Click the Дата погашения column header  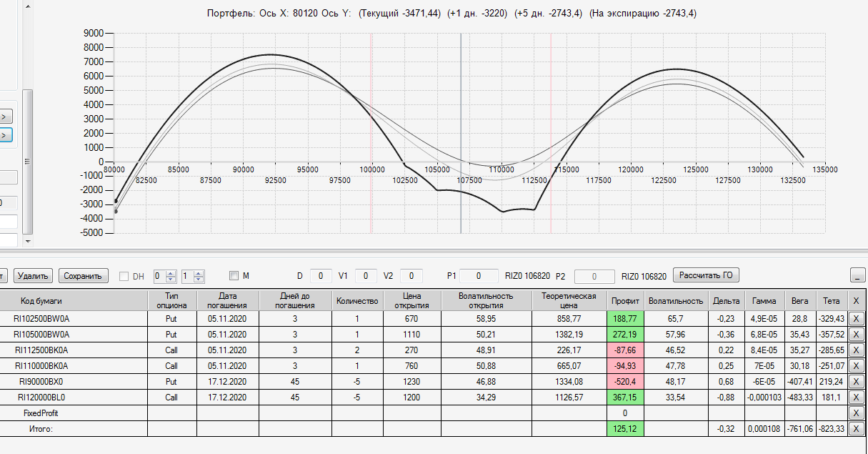(227, 300)
